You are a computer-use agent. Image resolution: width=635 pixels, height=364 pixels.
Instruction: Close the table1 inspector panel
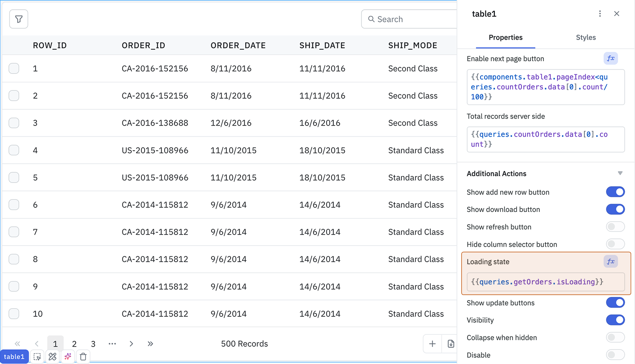pyautogui.click(x=616, y=14)
